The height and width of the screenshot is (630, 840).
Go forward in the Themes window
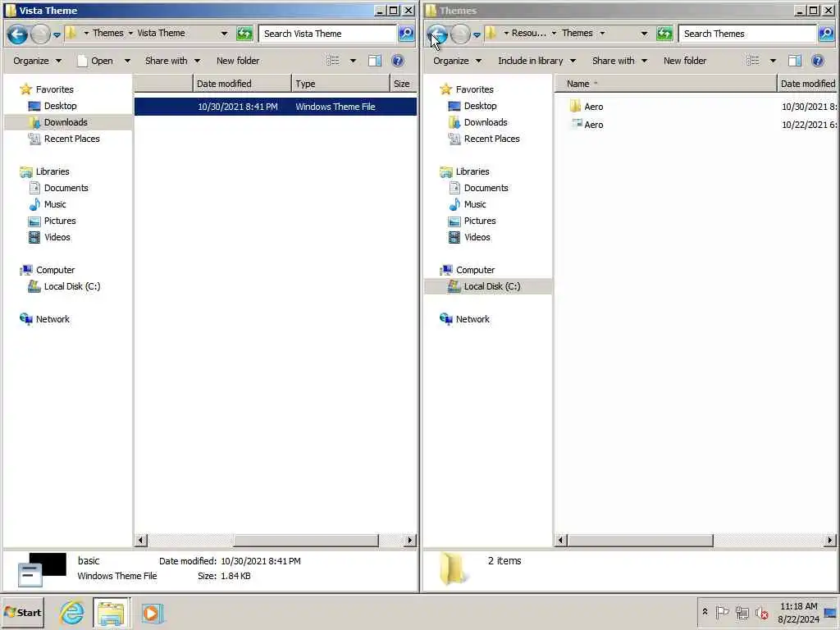460,34
